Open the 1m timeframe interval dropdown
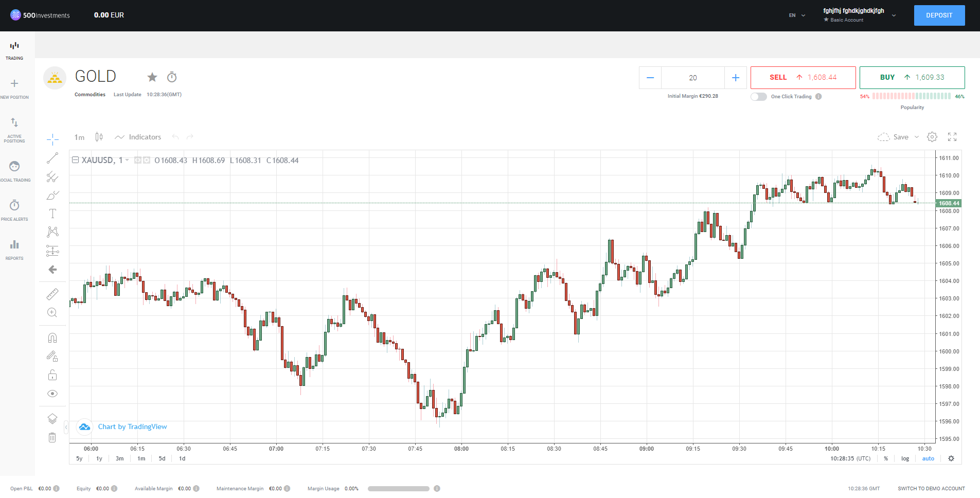980x498 pixels. [79, 137]
